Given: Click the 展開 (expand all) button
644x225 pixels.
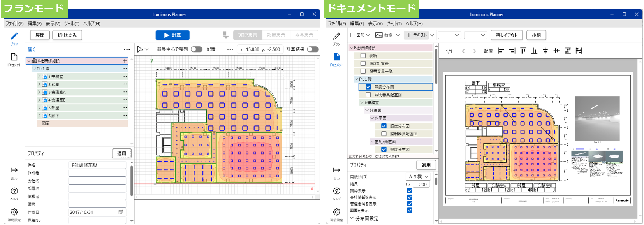Looking at the screenshot, I should [40, 35].
